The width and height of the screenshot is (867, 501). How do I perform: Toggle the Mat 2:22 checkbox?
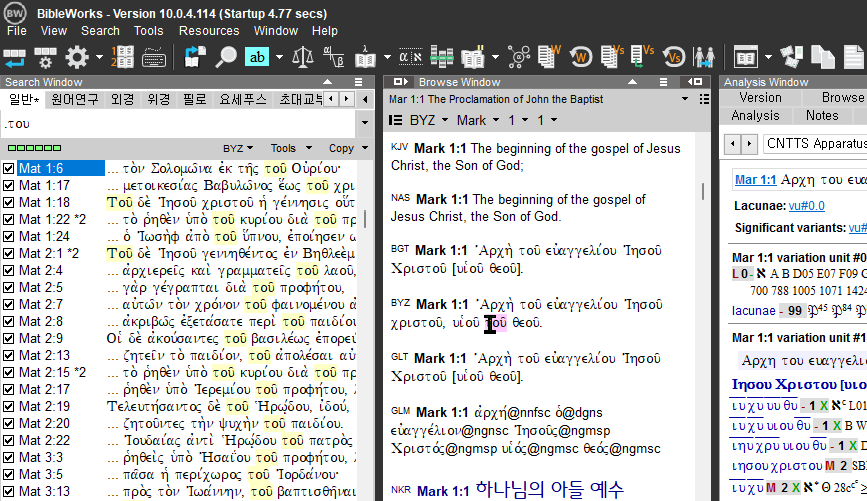tap(8, 440)
